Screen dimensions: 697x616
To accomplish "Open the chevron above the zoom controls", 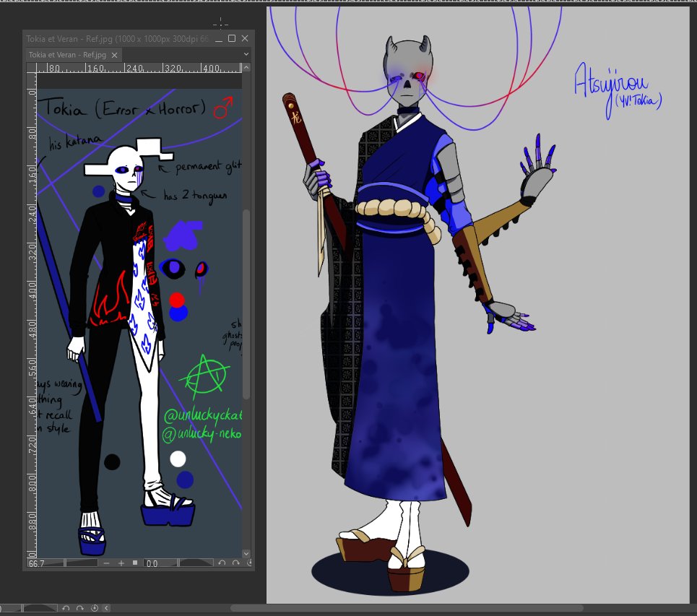I will point(246,553).
